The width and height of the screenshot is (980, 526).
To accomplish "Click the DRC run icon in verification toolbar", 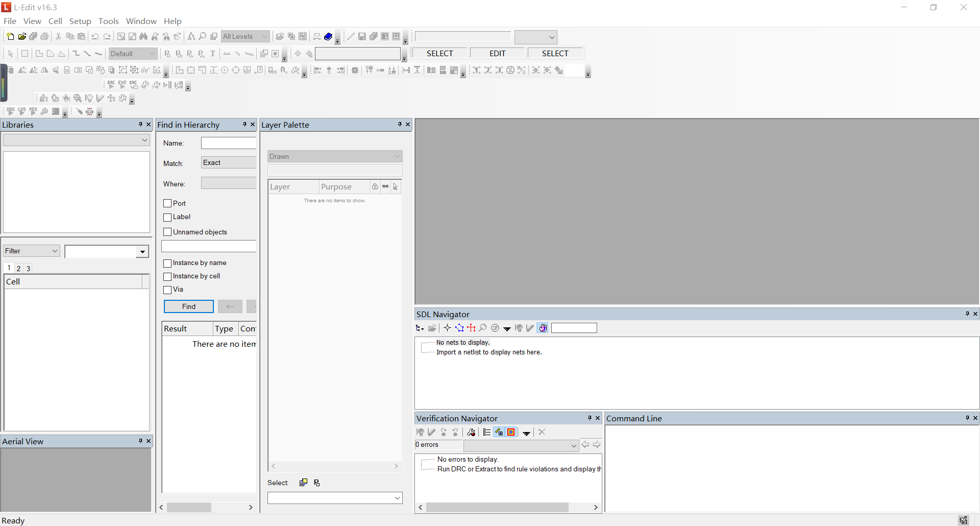I will pos(111,85).
